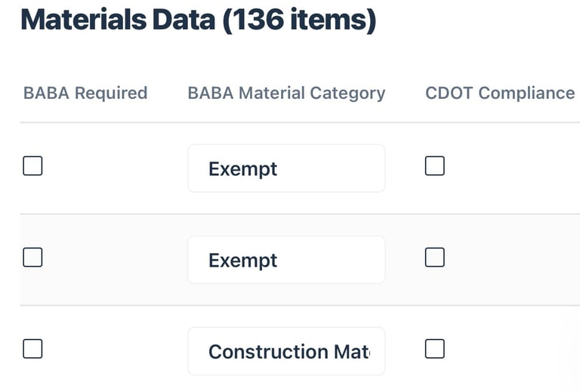The height and width of the screenshot is (392, 580).
Task: Select the CDOT Compliance column header
Action: tap(500, 93)
